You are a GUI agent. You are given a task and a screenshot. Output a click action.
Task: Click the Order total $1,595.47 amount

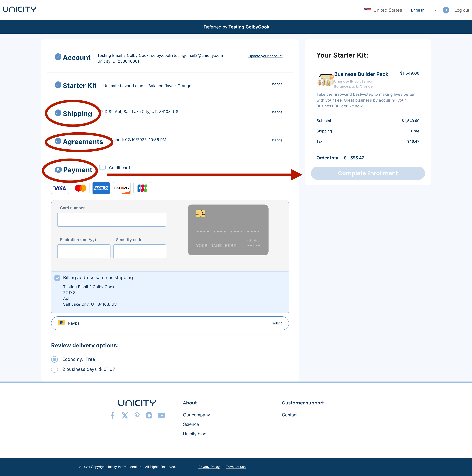tap(354, 158)
